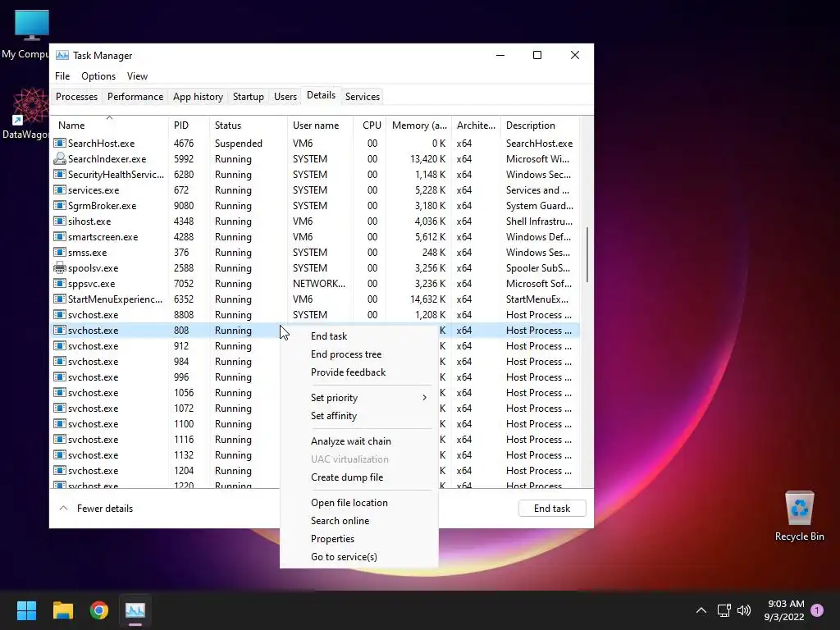Click the network tray icon

(724, 610)
